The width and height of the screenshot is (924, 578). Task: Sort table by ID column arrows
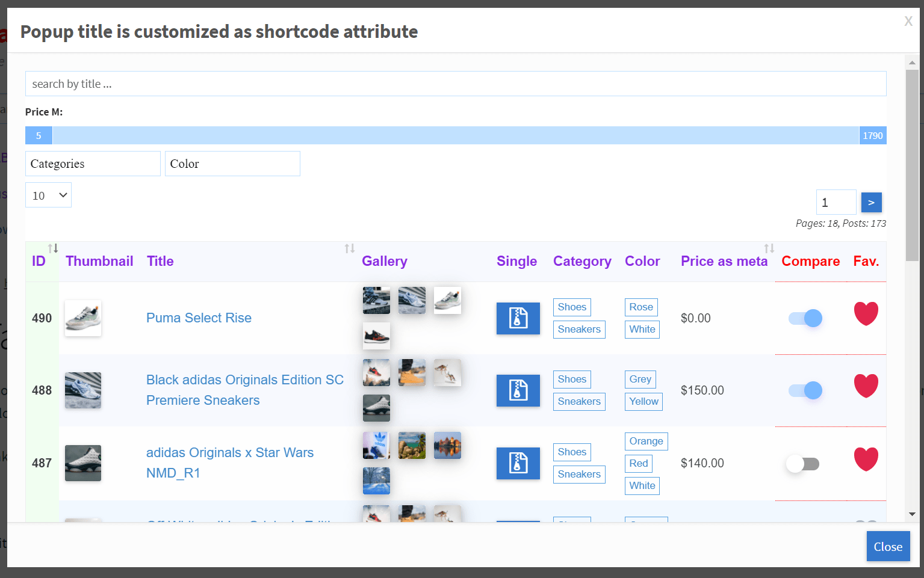53,248
